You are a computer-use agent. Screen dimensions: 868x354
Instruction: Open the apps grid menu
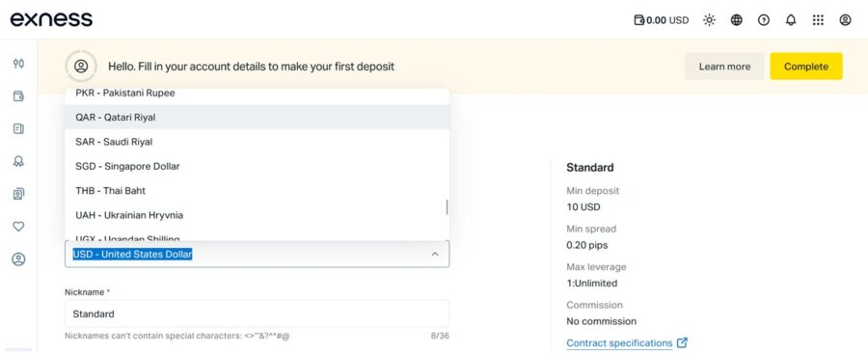(818, 20)
